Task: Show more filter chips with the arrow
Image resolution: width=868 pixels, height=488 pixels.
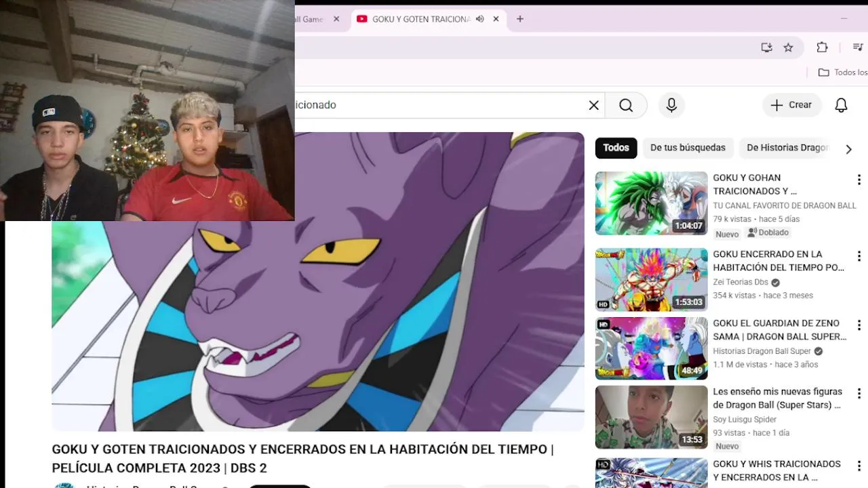Action: [x=848, y=149]
